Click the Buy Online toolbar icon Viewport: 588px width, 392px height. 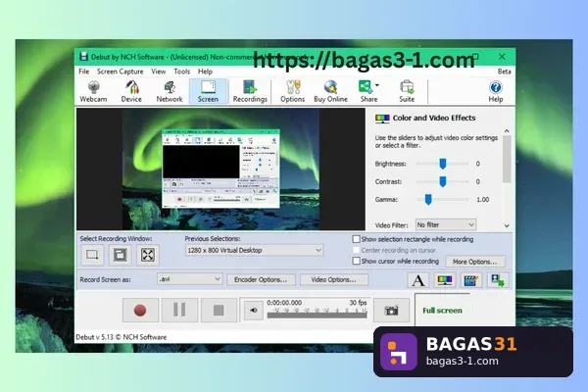(330, 91)
